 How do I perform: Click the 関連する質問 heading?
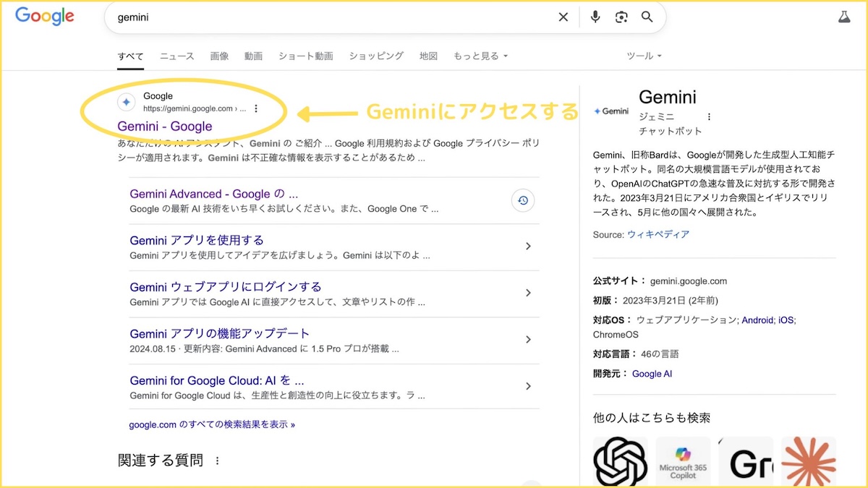pos(161,461)
